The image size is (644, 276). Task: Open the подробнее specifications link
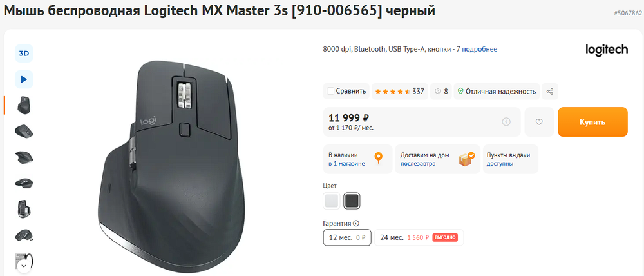click(480, 50)
